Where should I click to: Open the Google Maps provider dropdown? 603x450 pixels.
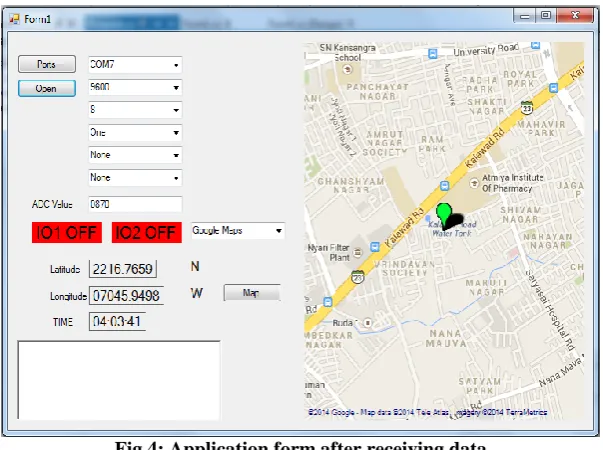(x=238, y=231)
